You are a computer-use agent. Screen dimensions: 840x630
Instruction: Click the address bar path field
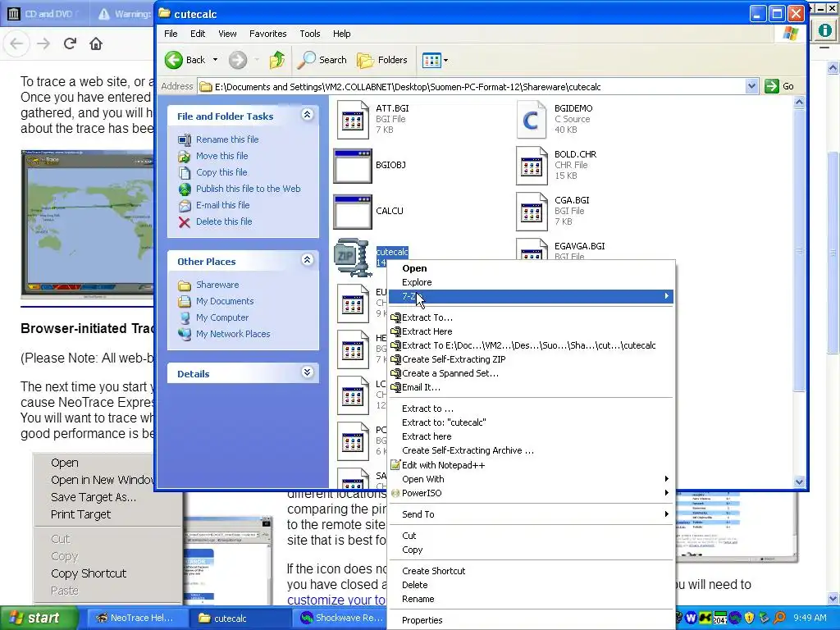[x=472, y=86]
